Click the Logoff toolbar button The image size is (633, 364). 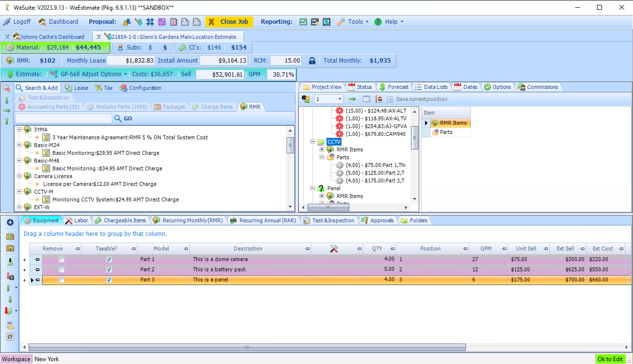(17, 22)
